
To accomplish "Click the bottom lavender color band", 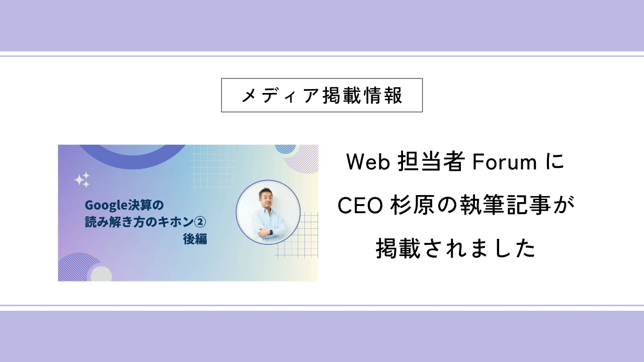I will 322,336.
